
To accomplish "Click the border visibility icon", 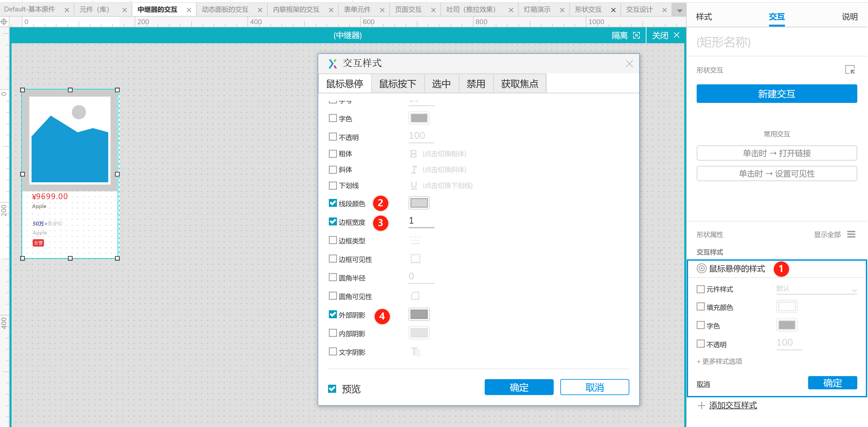I will (x=415, y=259).
